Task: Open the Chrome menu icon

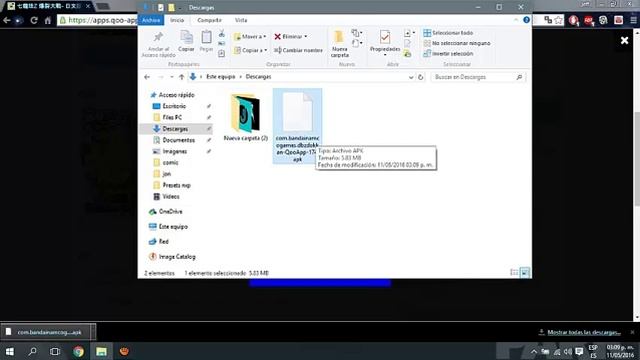Action: click(x=633, y=20)
